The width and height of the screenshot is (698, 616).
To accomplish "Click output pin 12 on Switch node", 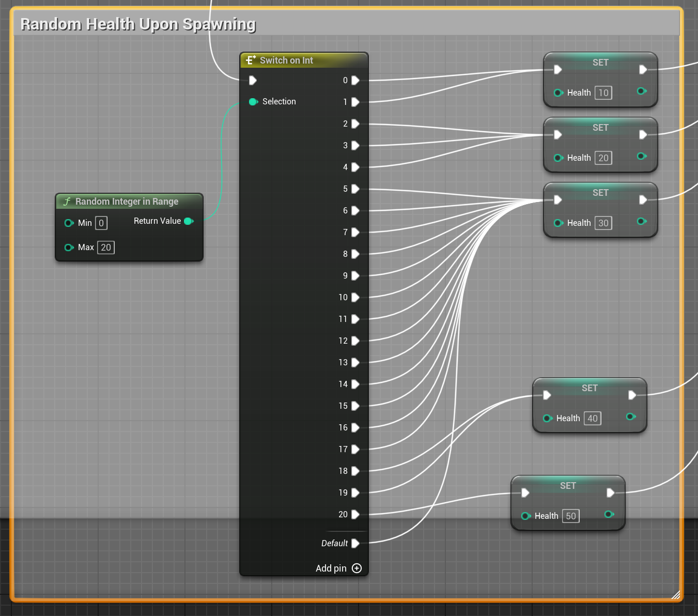I will [x=355, y=341].
